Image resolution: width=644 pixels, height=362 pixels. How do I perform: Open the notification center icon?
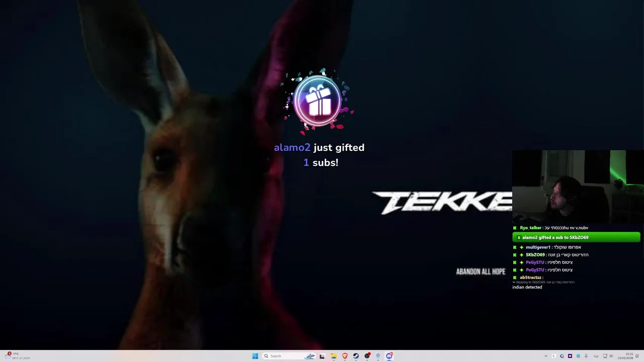tap(637, 356)
